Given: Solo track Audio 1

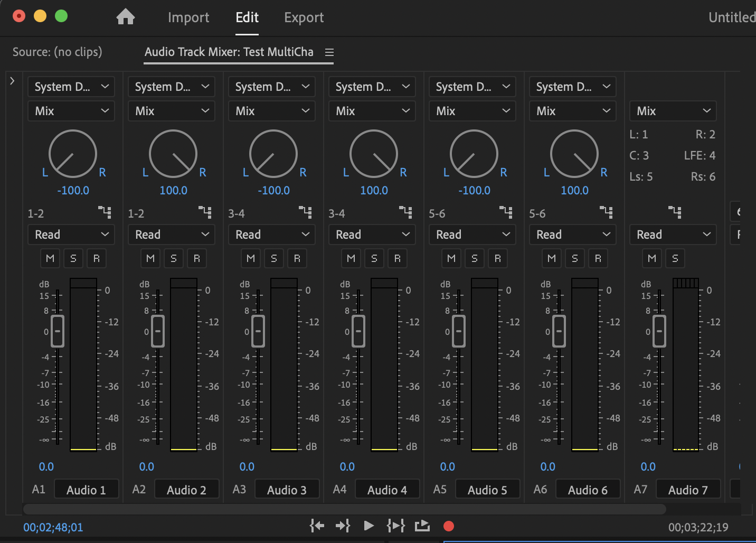Looking at the screenshot, I should point(73,258).
